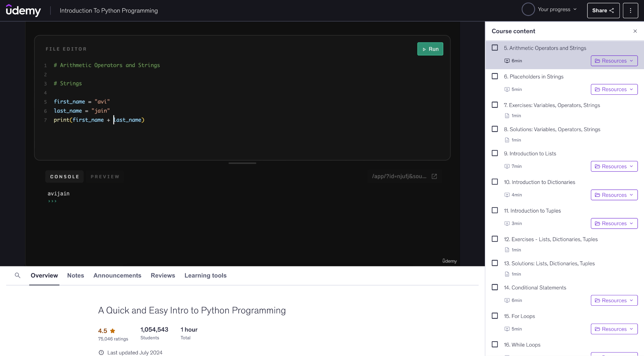Click the video icon for lecture 5 duration

pos(507,60)
